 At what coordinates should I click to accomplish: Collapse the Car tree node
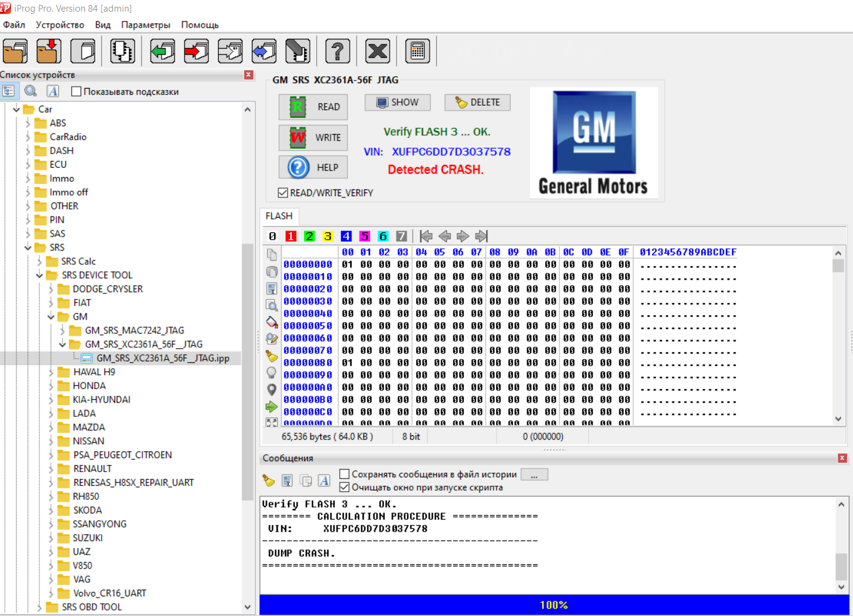point(16,109)
